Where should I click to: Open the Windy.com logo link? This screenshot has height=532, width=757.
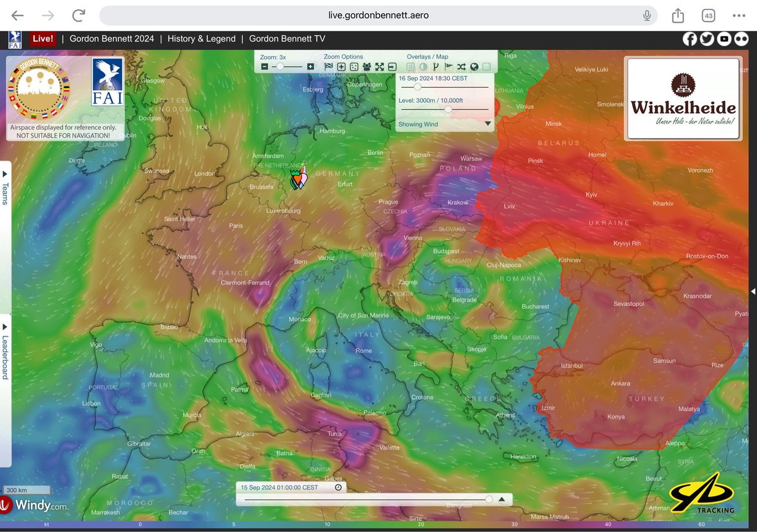34,505
